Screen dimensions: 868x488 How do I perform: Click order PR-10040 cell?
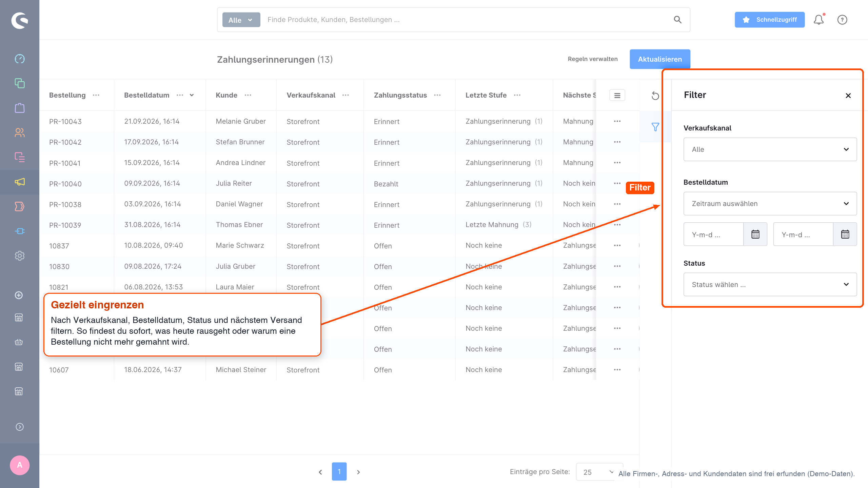click(65, 184)
